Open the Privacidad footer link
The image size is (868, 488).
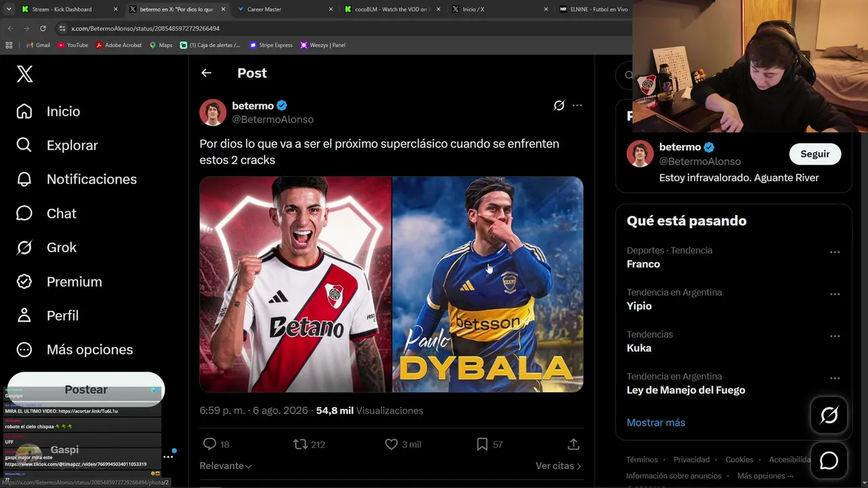[692, 460]
